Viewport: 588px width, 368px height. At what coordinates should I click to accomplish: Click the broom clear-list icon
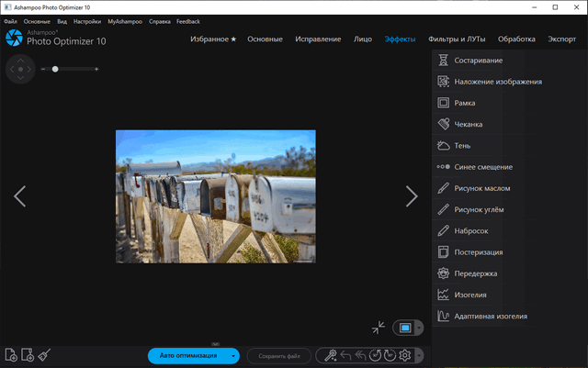(x=43, y=355)
